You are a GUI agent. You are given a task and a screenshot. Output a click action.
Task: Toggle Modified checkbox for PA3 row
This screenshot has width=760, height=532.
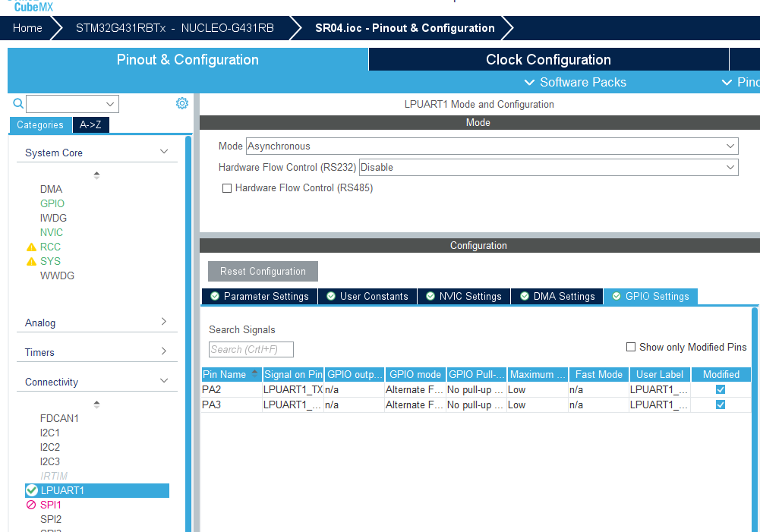point(721,405)
